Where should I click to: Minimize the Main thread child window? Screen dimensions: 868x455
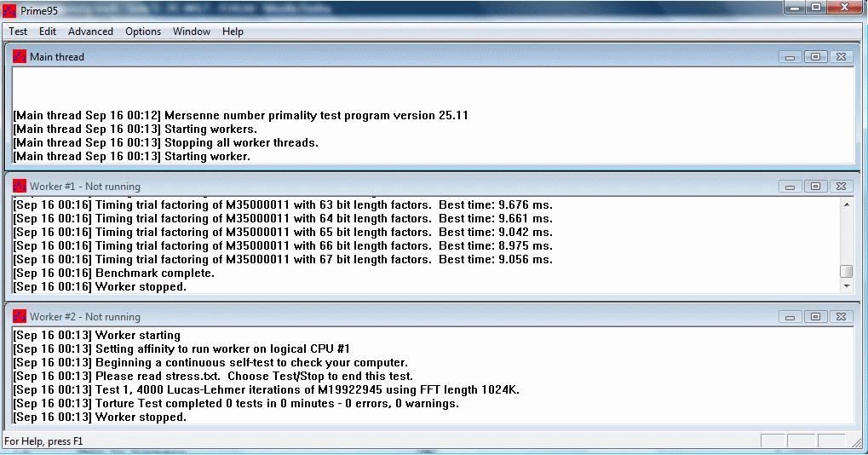[790, 56]
